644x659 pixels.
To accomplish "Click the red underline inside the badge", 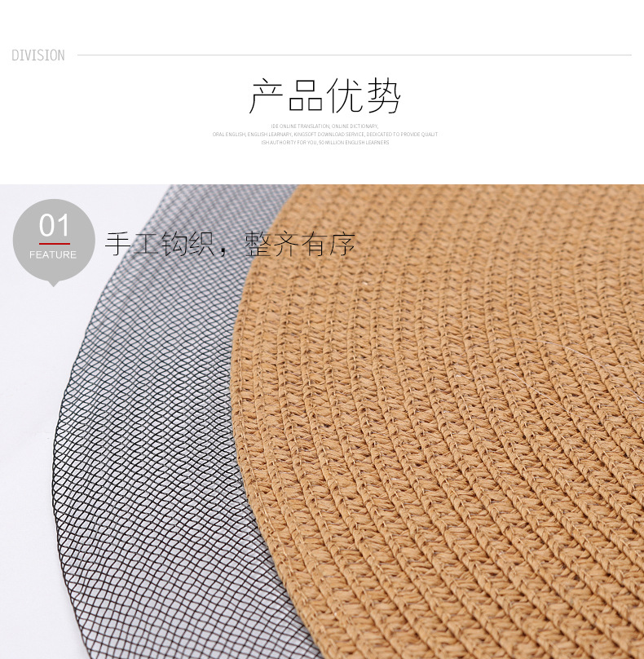I will pos(55,243).
